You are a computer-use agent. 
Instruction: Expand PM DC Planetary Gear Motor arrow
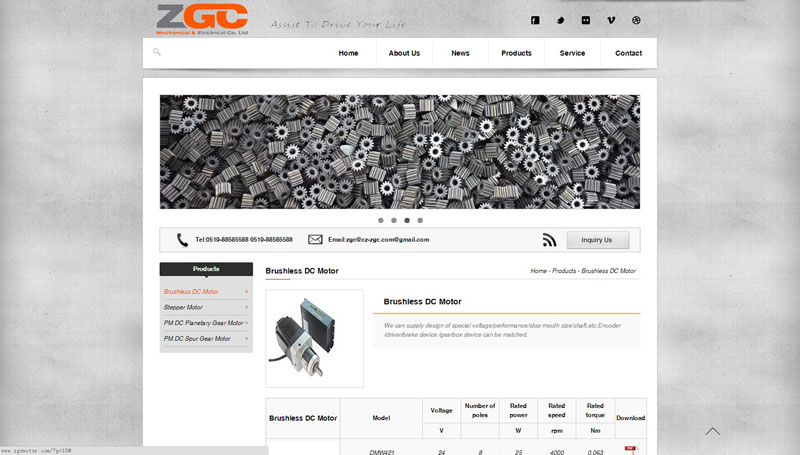[247, 323]
